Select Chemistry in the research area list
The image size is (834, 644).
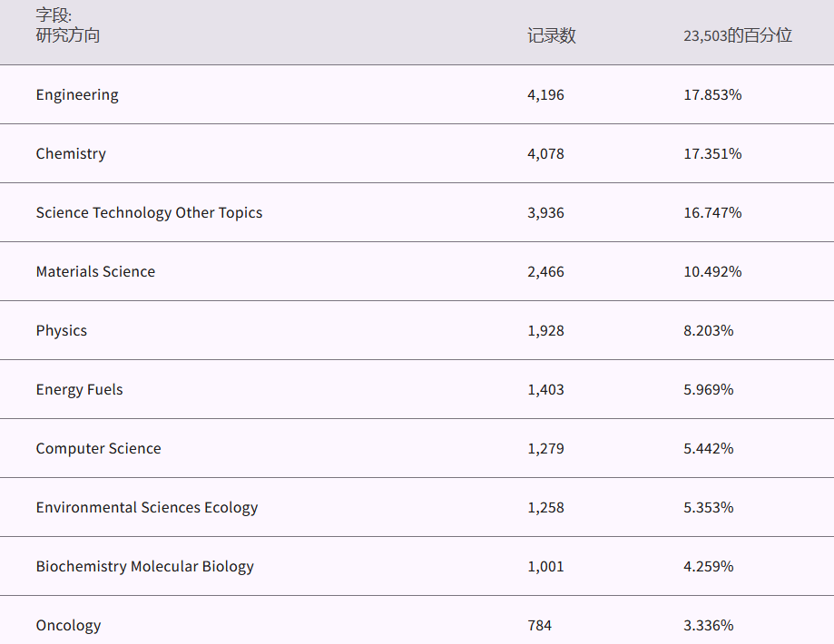click(71, 154)
